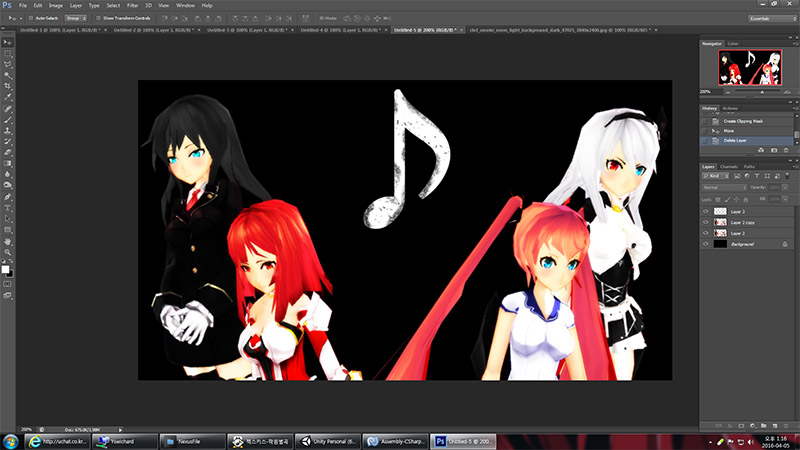Open the Window menu

click(185, 6)
